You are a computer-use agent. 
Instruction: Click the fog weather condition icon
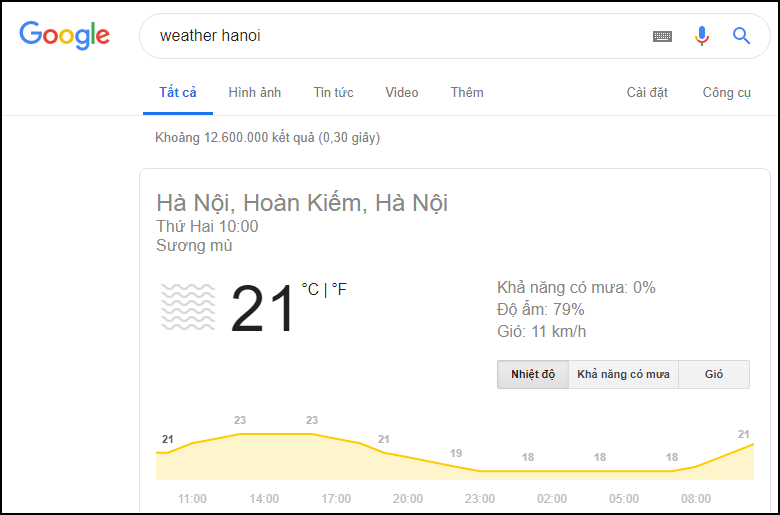coord(188,307)
